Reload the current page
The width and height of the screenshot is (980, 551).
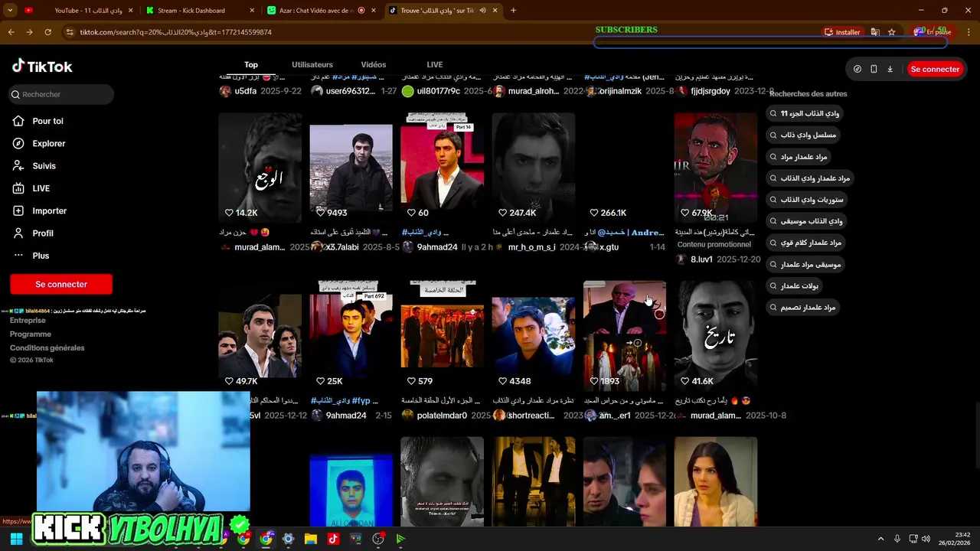(x=47, y=32)
